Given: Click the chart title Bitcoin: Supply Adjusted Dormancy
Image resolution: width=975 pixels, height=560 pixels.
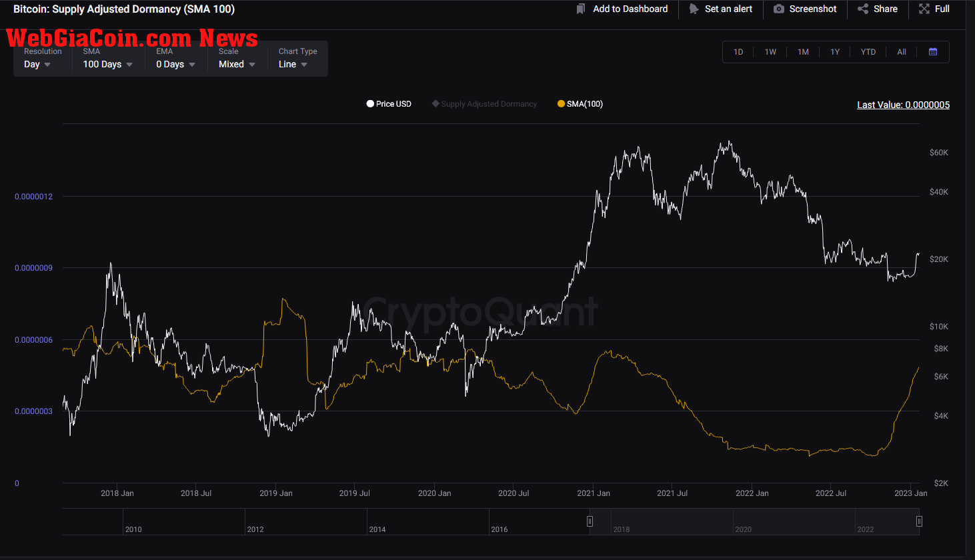Looking at the screenshot, I should point(123,9).
